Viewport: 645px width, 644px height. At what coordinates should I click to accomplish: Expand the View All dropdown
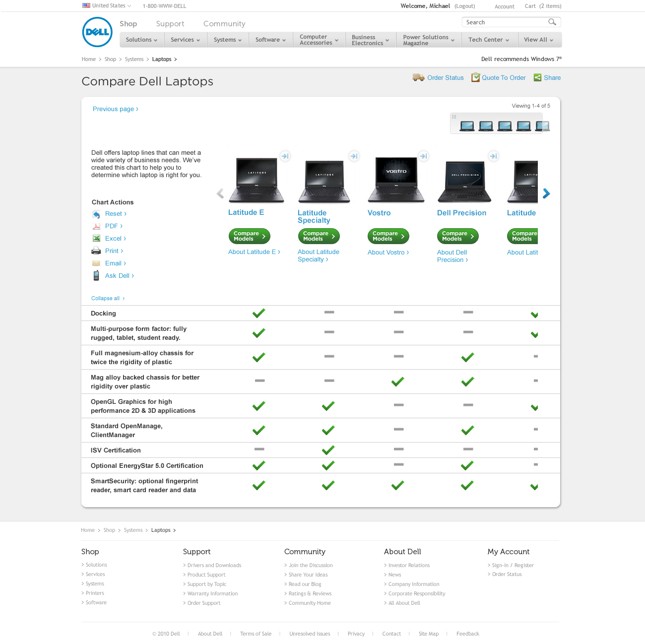(538, 40)
